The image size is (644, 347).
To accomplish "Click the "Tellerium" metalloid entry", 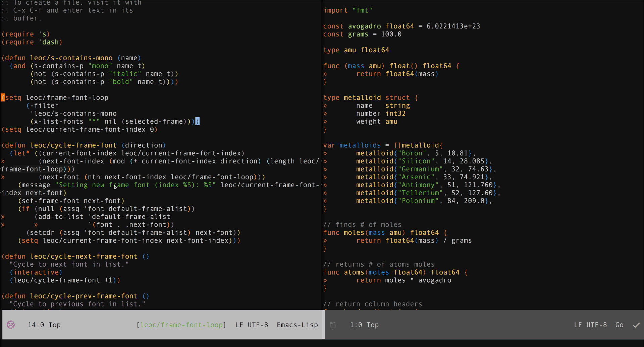I will 428,193.
